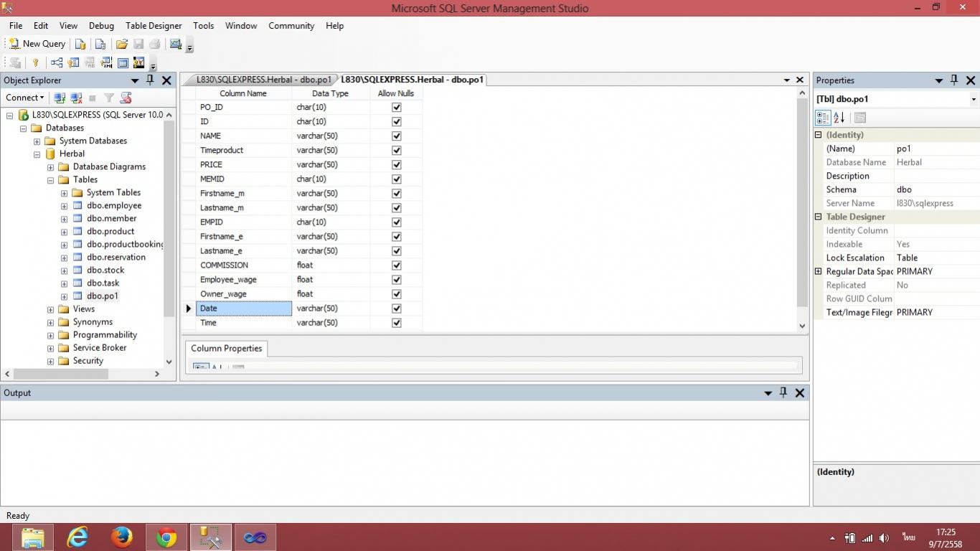
Task: Open the File menu
Action: tap(16, 25)
